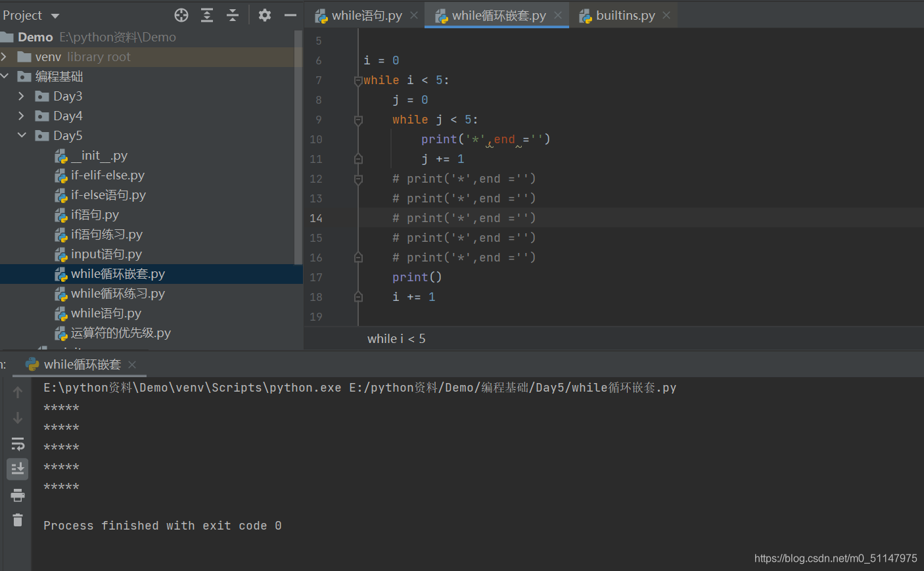Close the builtins.py tab
This screenshot has height=571, width=924.
[666, 15]
